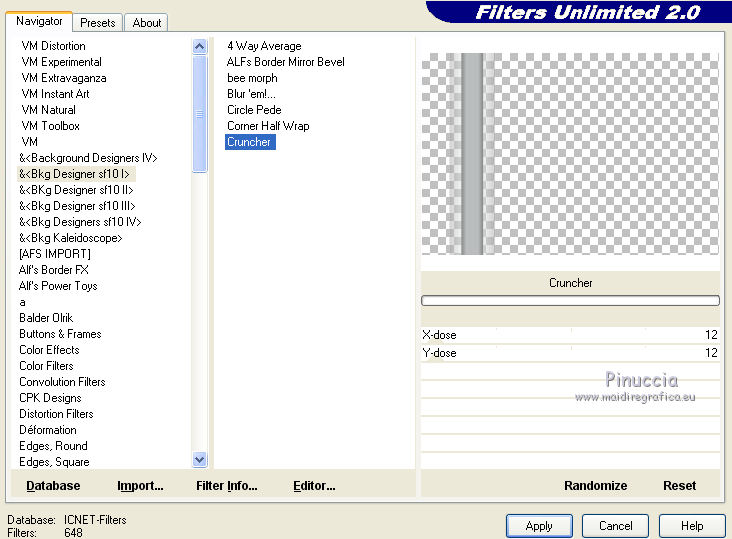Open the Database button
The height and width of the screenshot is (539, 732).
(x=53, y=486)
